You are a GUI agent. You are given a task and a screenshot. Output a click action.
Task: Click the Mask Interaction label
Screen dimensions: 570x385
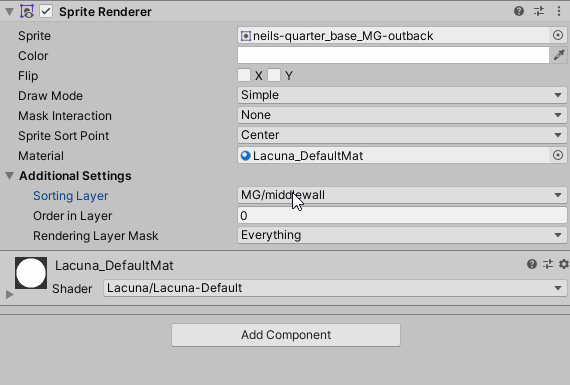coord(65,116)
